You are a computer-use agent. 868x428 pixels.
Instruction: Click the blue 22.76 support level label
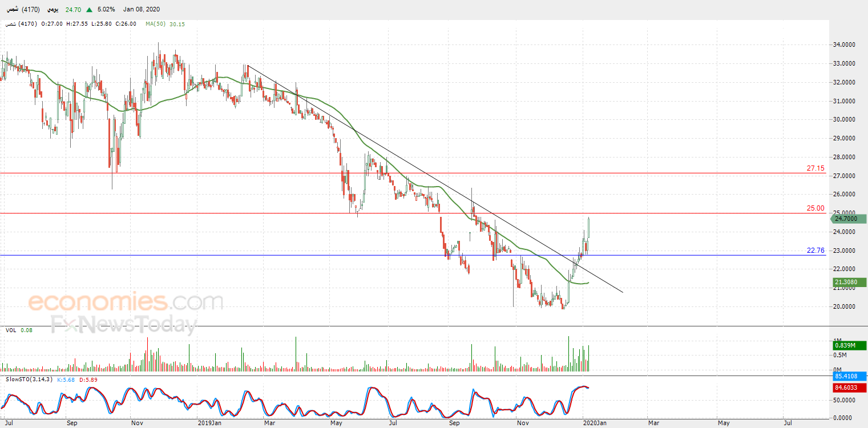tap(815, 250)
